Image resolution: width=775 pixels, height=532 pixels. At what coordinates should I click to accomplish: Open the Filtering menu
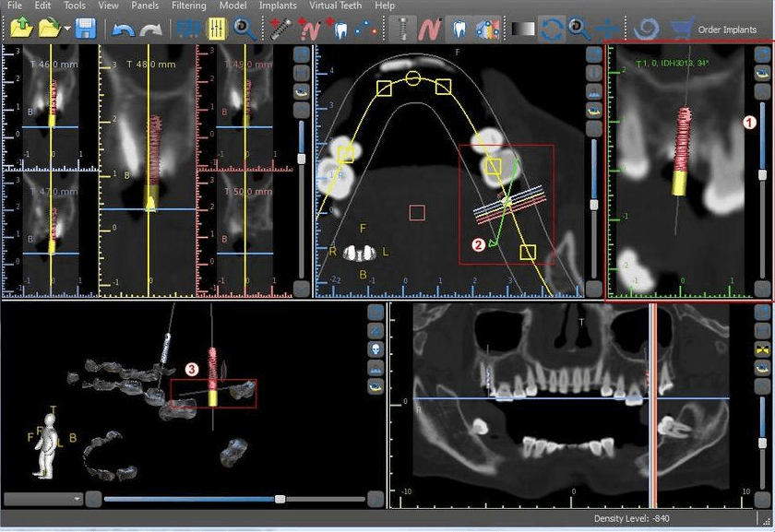click(189, 6)
